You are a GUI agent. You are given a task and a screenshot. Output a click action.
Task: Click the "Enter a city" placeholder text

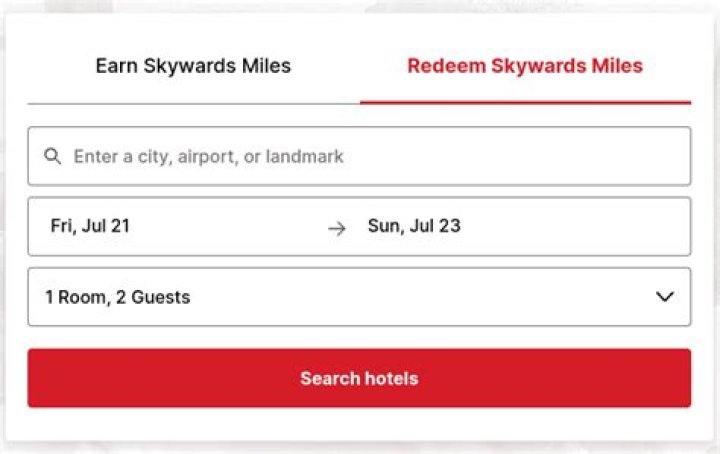[208, 156]
